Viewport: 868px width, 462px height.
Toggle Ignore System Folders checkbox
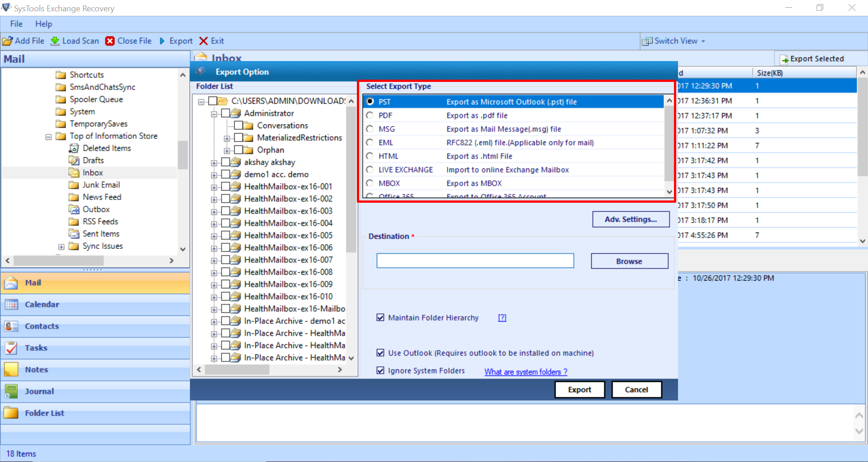pyautogui.click(x=380, y=371)
